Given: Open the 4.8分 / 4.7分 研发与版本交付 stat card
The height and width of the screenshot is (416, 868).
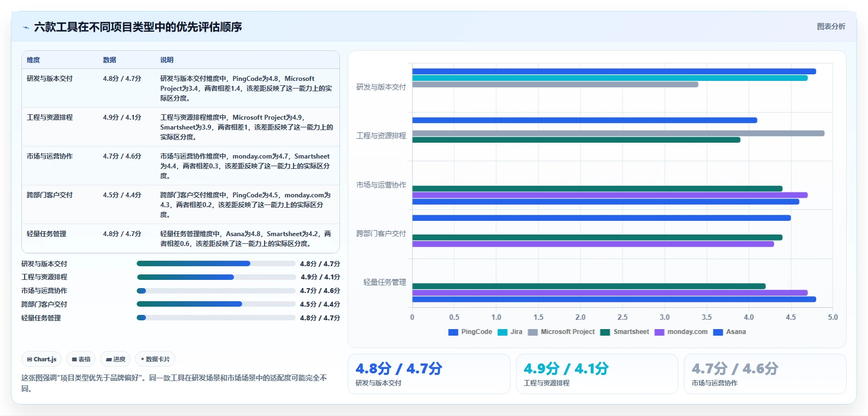Looking at the screenshot, I should 429,374.
